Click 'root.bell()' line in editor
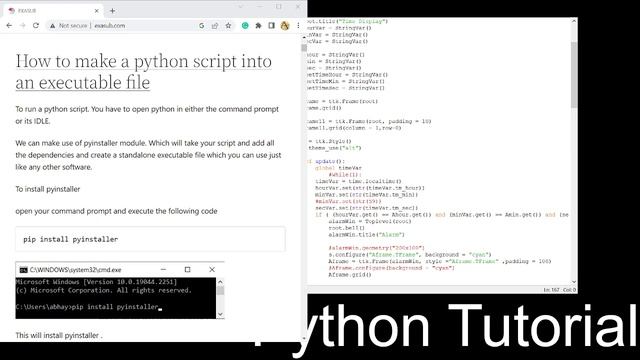Viewport: 640px width, 360px height. (x=347, y=228)
